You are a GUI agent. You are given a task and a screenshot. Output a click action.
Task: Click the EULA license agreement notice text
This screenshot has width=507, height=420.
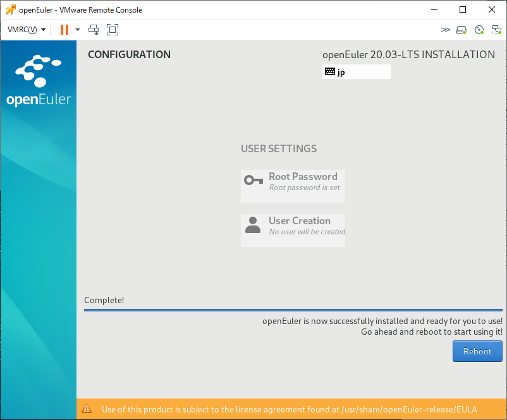pos(290,409)
